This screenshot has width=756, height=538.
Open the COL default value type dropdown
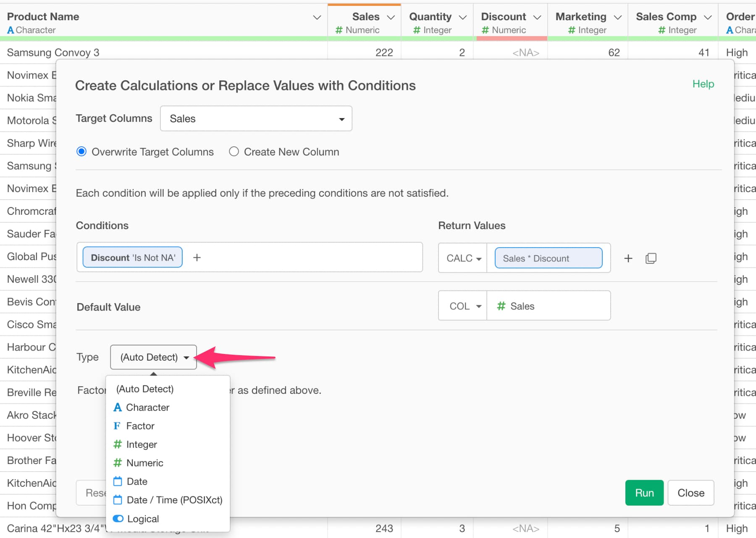(463, 306)
